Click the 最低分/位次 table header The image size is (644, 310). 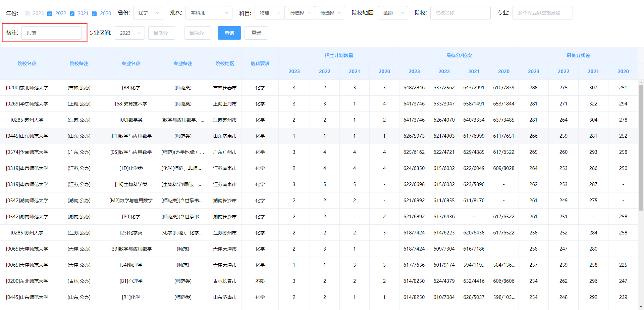point(459,55)
